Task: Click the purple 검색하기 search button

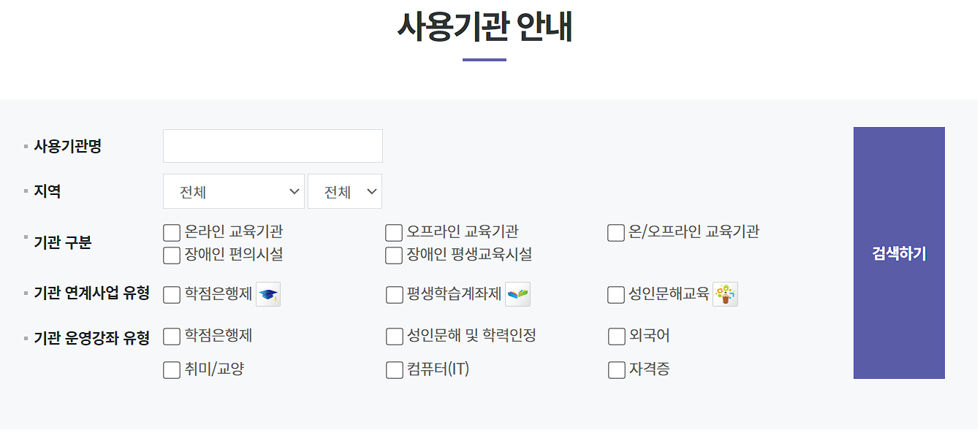Action: click(899, 253)
